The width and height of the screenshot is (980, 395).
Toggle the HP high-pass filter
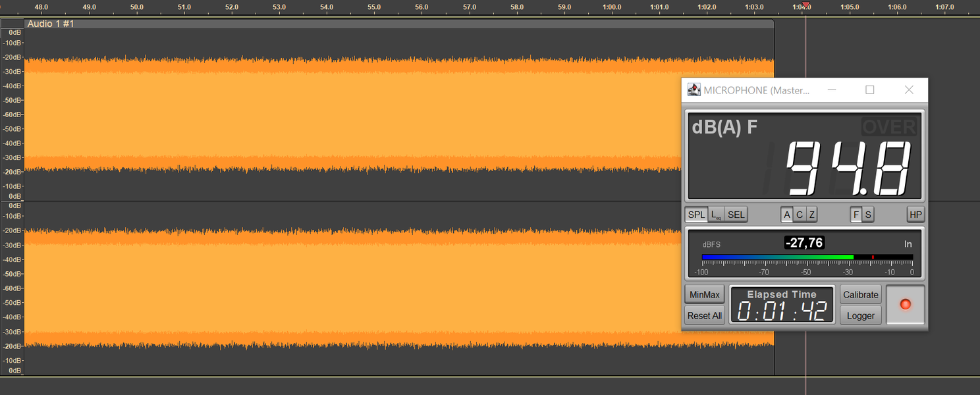(x=915, y=215)
